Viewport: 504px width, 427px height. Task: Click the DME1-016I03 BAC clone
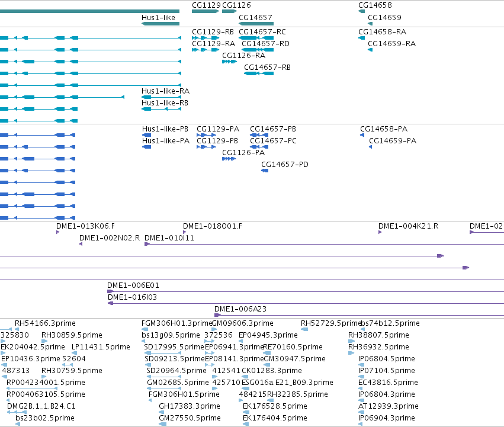coord(306,303)
